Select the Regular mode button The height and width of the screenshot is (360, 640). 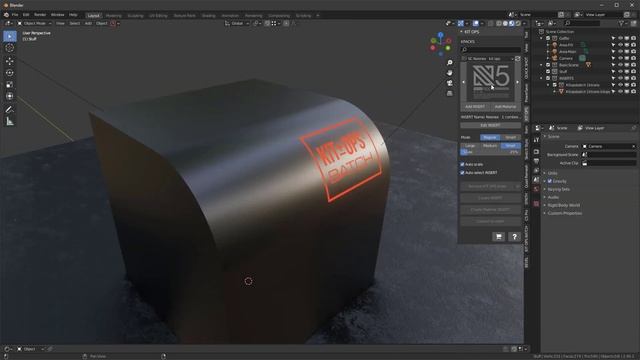point(490,138)
